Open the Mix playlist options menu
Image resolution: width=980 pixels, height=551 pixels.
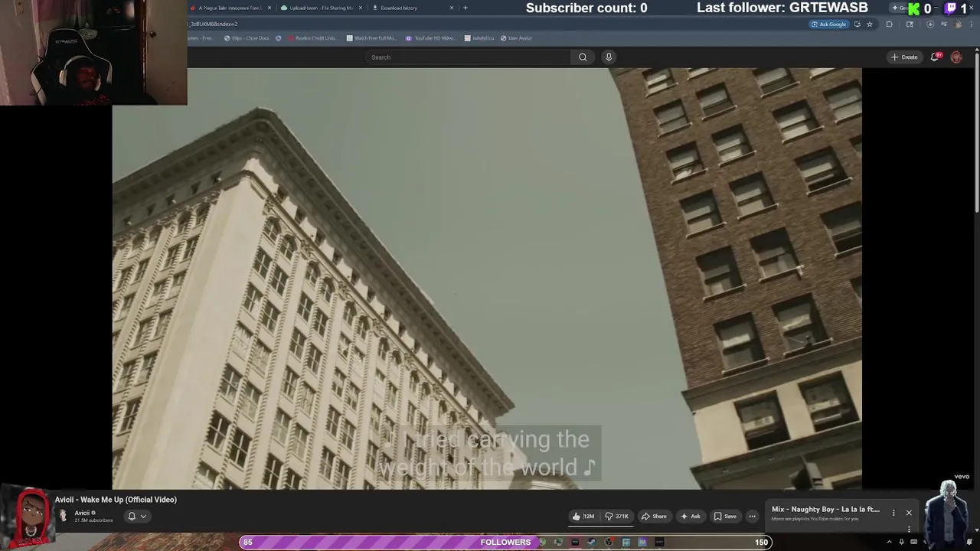pyautogui.click(x=893, y=513)
